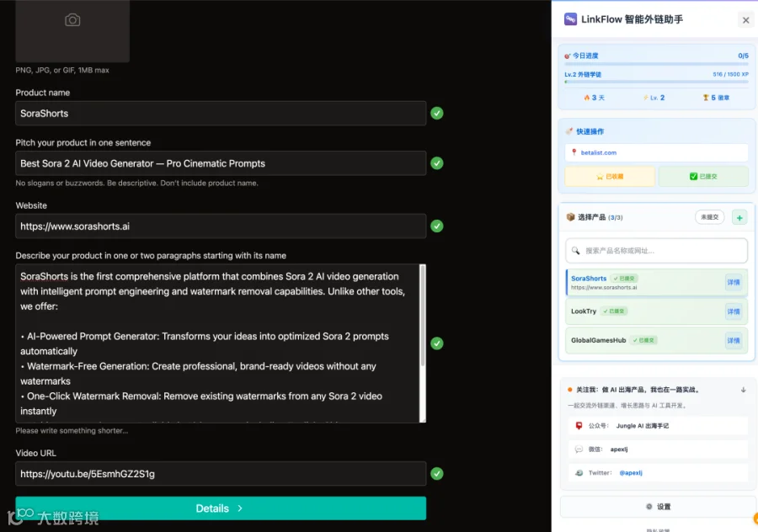Click the 设置 settings button
The width and height of the screenshot is (758, 532).
pos(658,507)
